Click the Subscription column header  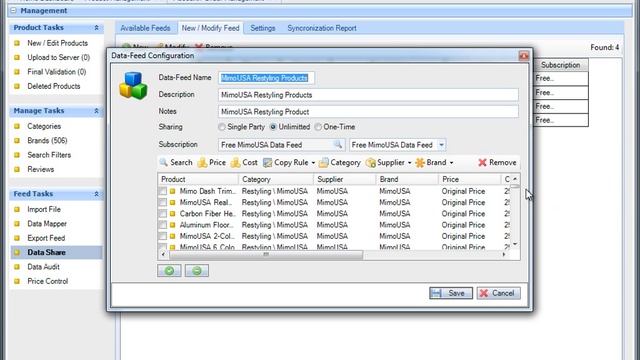(560, 65)
